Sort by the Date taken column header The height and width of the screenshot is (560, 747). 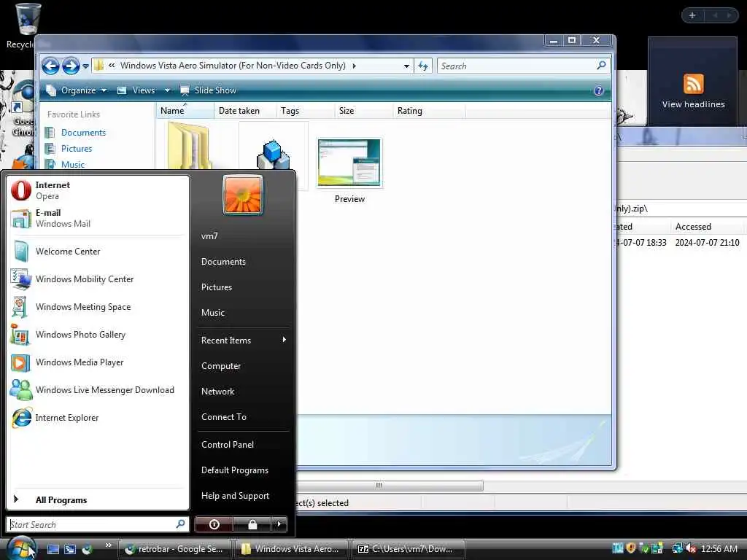pyautogui.click(x=245, y=111)
